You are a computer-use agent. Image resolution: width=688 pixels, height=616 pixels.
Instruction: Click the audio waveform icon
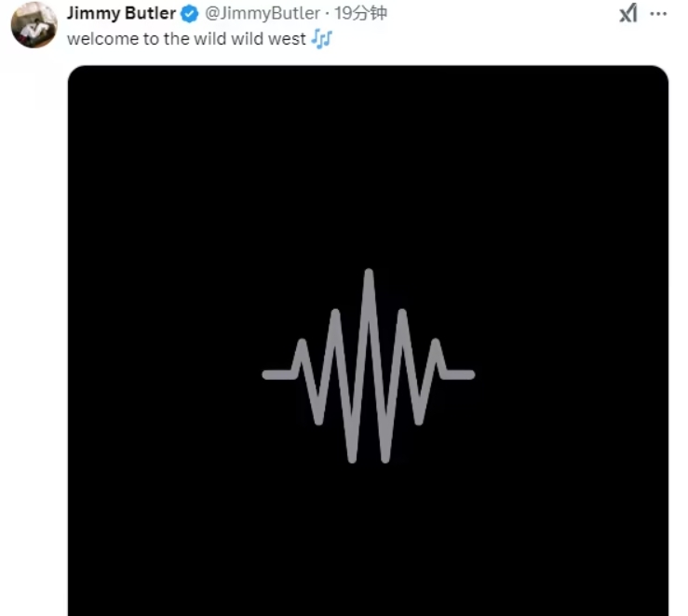click(369, 368)
